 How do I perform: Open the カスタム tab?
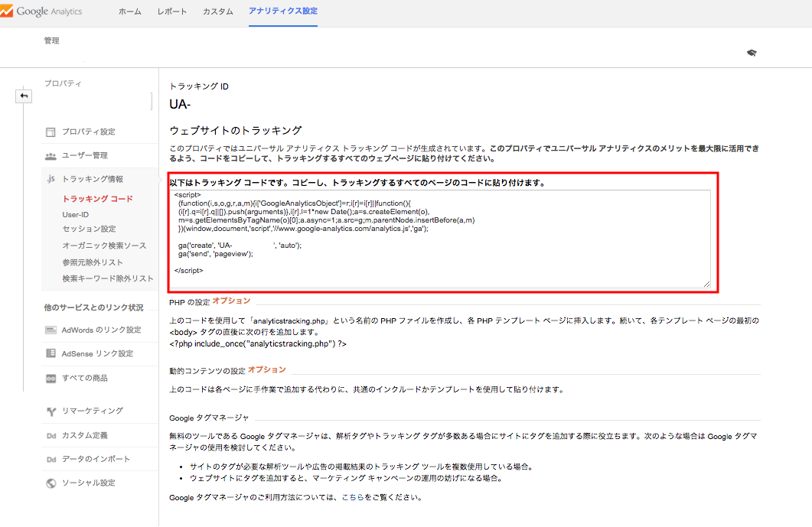217,11
